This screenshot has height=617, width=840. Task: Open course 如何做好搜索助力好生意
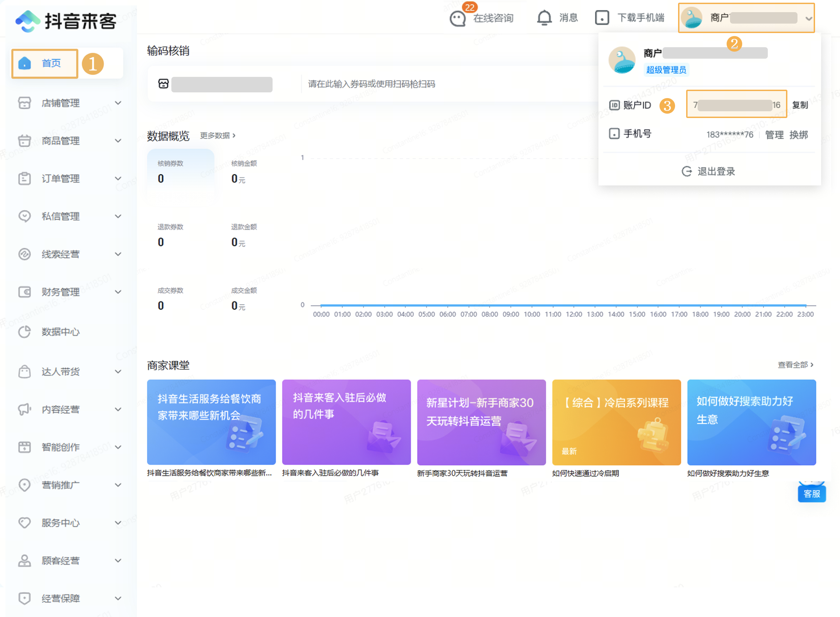point(751,422)
